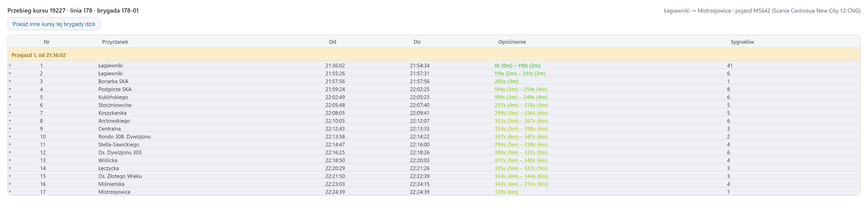This screenshot has height=210, width=868.
Task: Expand the Stoczniowców row triangle
Action: click(x=10, y=105)
